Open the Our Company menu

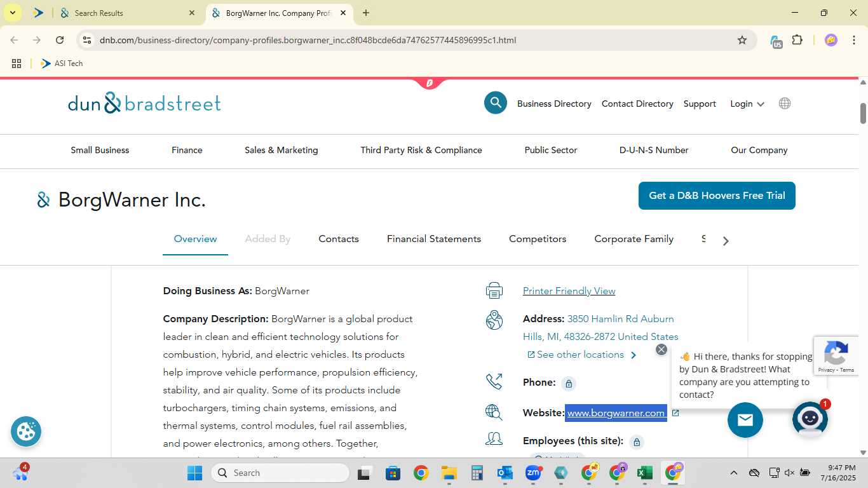click(759, 150)
